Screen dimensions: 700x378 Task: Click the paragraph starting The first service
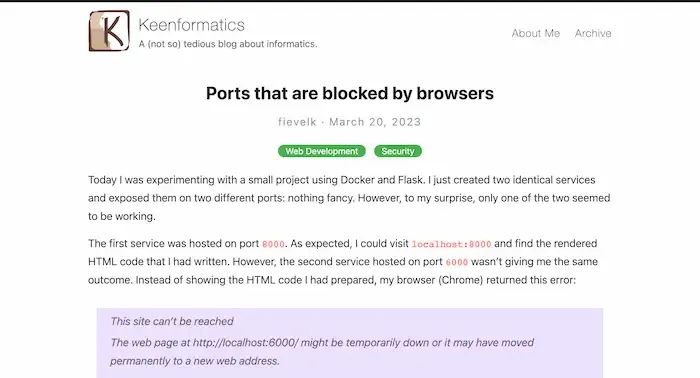point(343,262)
